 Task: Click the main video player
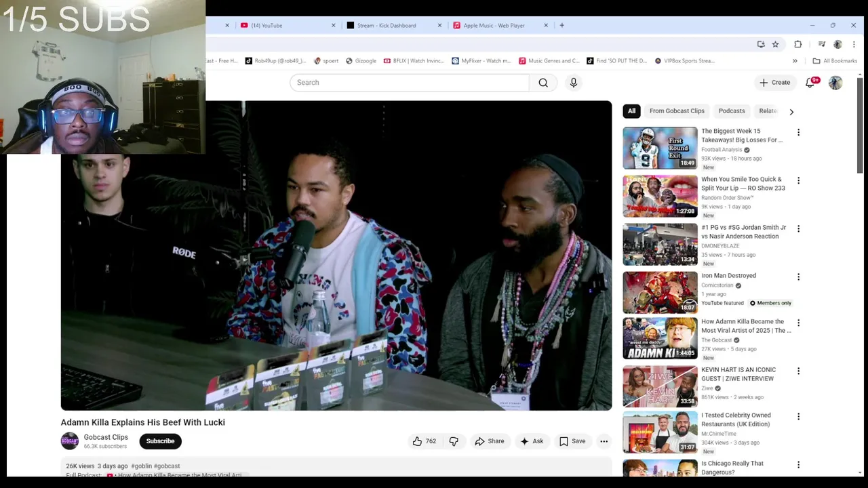point(336,256)
